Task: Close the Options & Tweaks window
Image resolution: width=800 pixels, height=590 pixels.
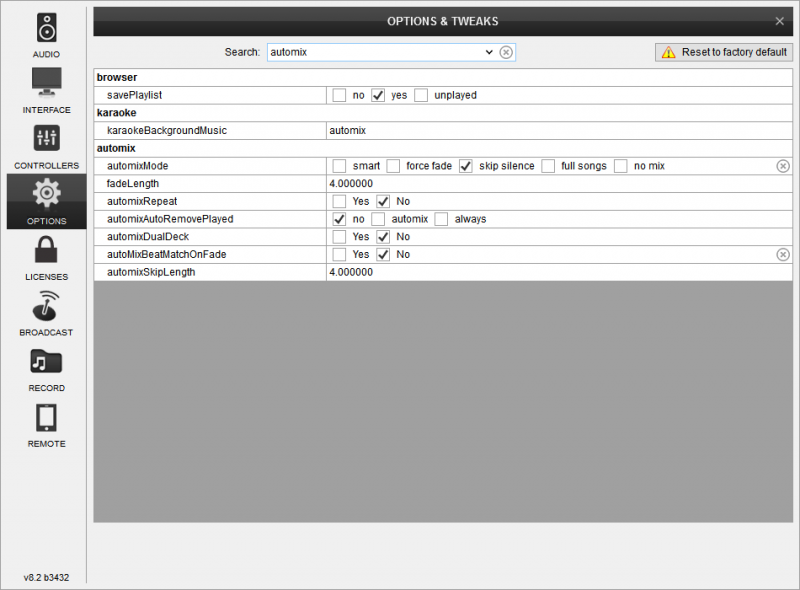Action: pyautogui.click(x=780, y=21)
